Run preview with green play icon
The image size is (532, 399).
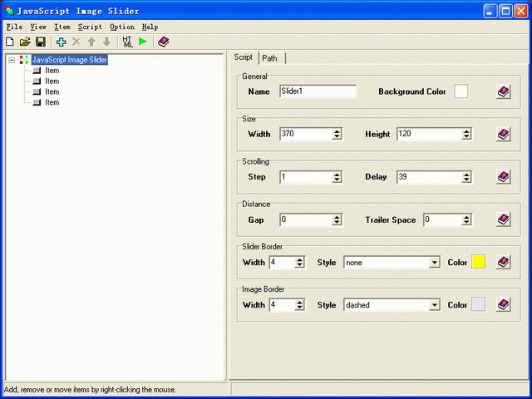(143, 42)
